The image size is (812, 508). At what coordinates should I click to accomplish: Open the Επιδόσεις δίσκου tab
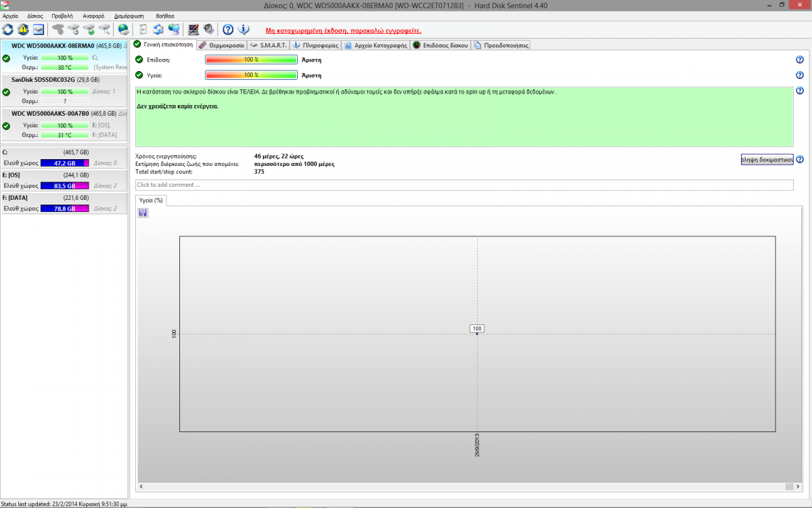441,45
